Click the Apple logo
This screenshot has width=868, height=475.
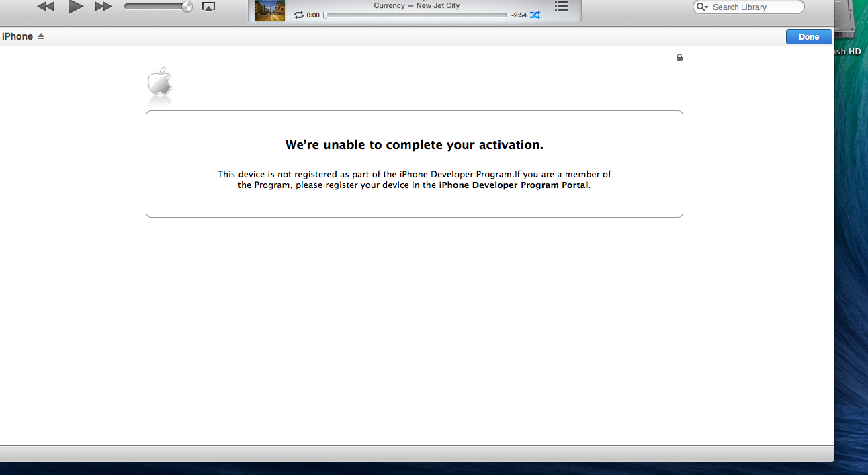coord(160,83)
